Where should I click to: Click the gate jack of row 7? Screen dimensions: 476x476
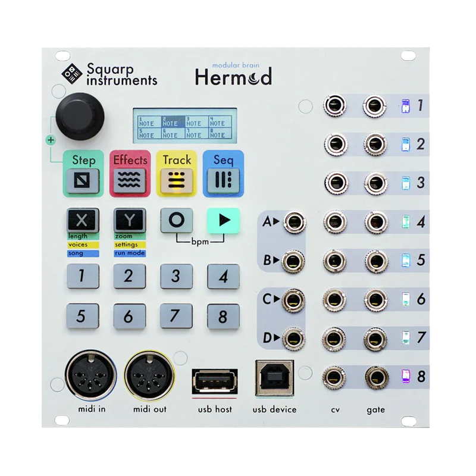tap(375, 339)
